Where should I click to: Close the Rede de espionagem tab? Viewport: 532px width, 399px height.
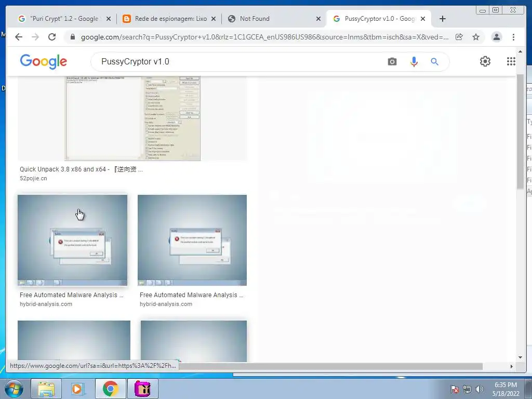214,19
